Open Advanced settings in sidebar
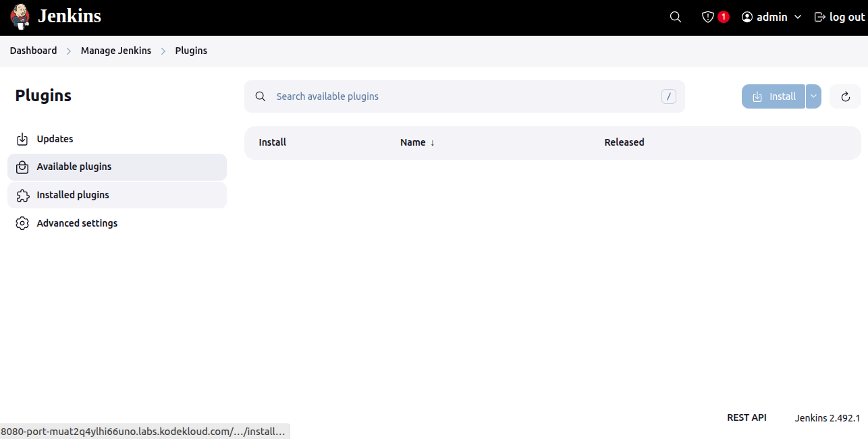 (x=117, y=223)
